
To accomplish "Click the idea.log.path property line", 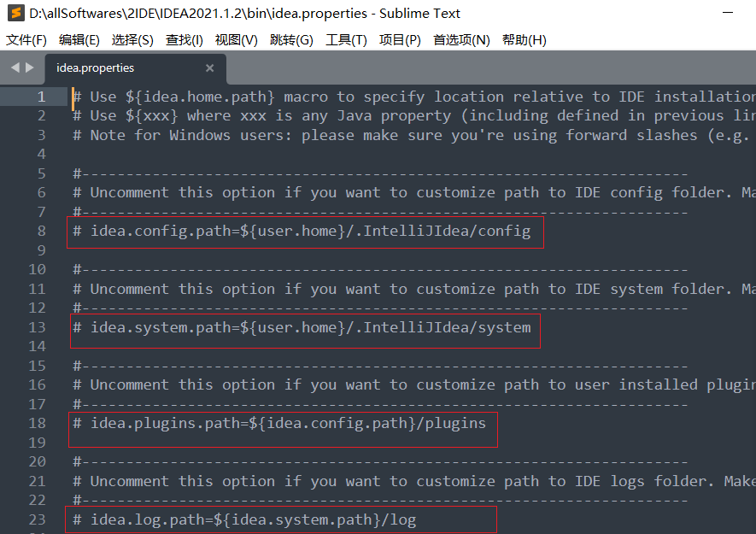I will 244,519.
